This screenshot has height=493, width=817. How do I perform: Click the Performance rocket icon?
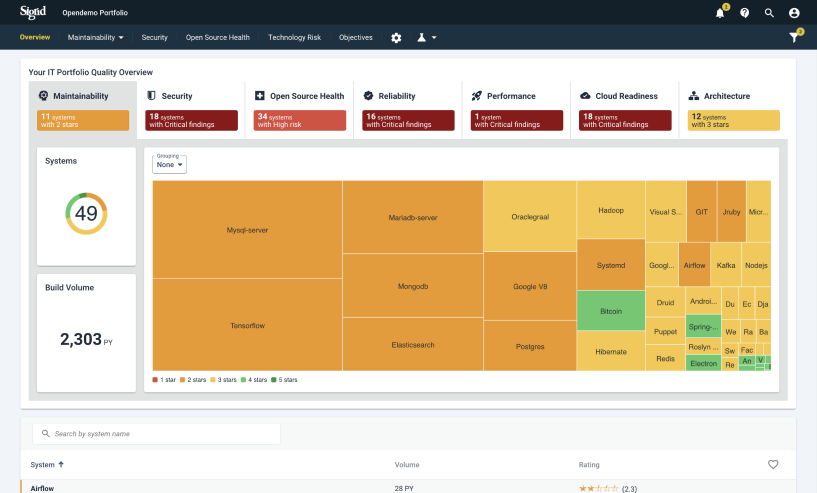coord(476,96)
